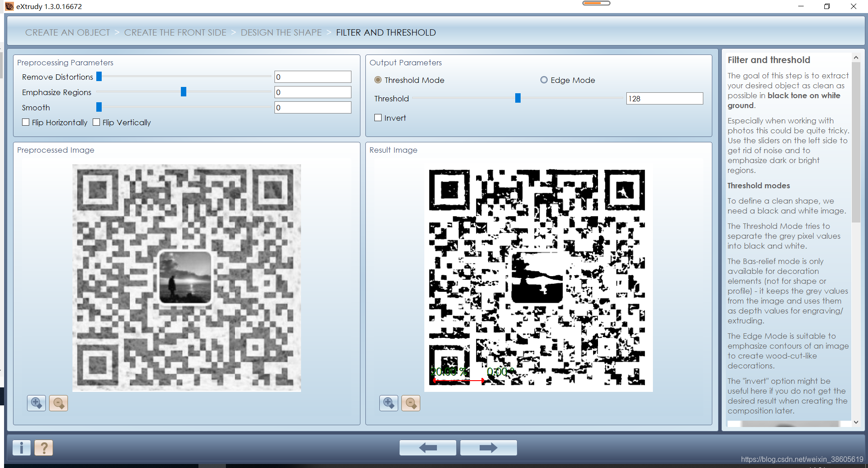868x468 pixels.
Task: Click the 'Output Parameters' group label
Action: point(405,63)
